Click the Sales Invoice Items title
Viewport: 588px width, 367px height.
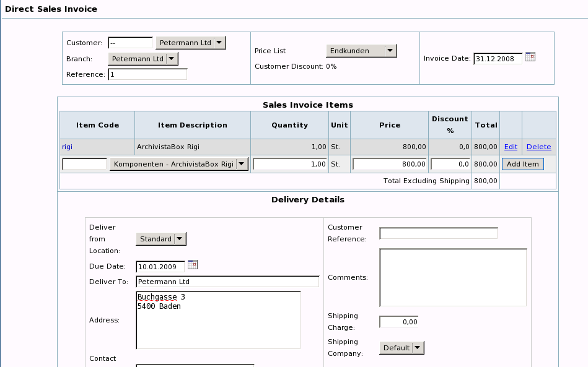[308, 105]
